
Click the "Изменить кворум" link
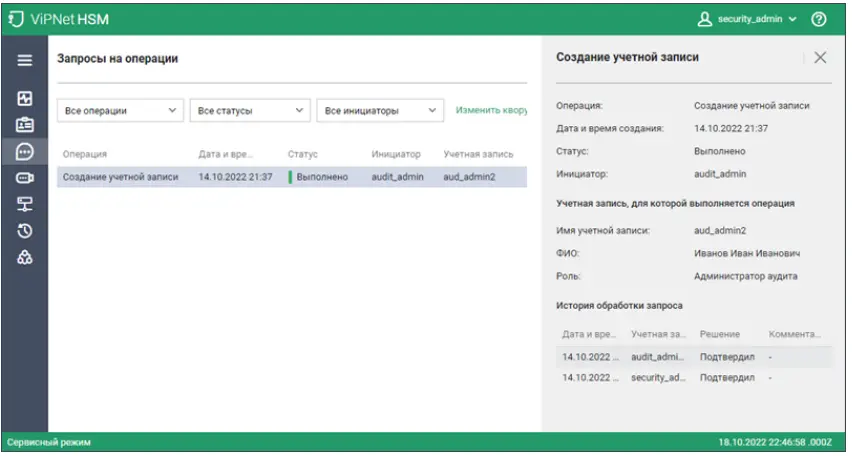click(490, 110)
